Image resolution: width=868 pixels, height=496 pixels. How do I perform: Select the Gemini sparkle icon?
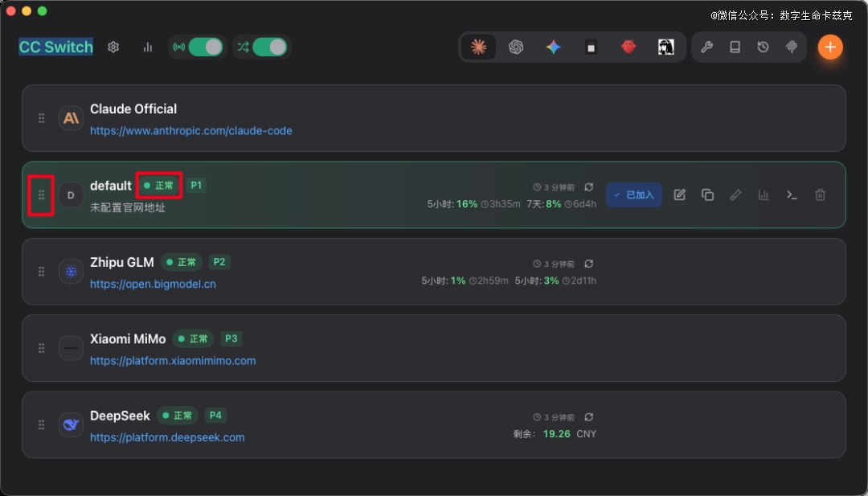click(553, 47)
